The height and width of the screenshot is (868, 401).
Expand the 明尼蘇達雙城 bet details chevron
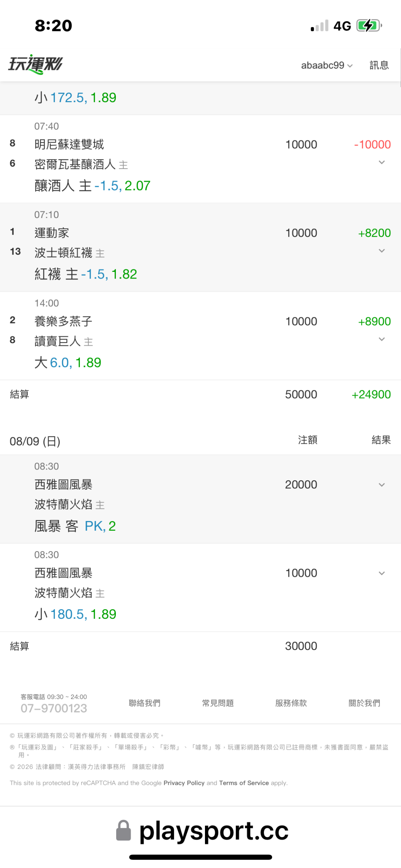tap(382, 162)
